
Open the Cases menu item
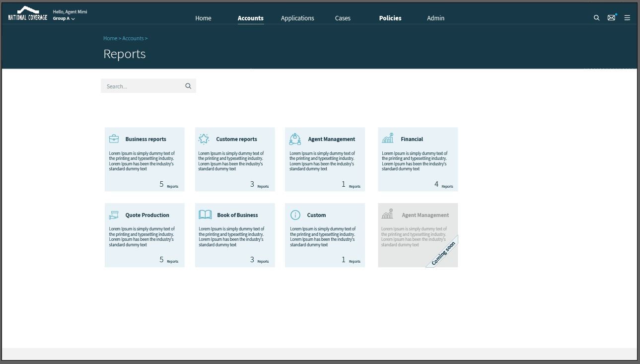[x=343, y=18]
